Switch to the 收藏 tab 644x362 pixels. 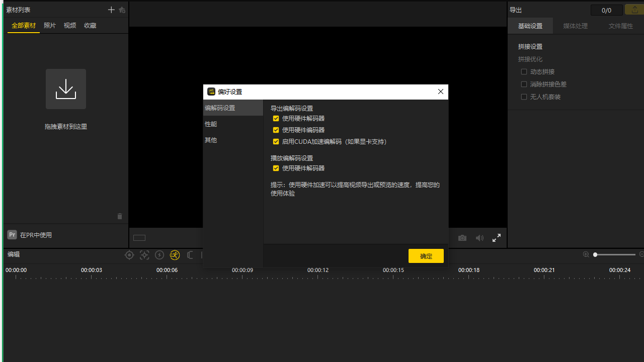[90, 26]
